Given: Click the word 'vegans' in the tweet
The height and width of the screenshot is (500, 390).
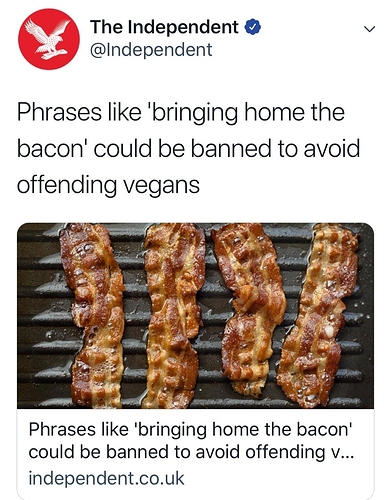Looking at the screenshot, I should tap(162, 185).
